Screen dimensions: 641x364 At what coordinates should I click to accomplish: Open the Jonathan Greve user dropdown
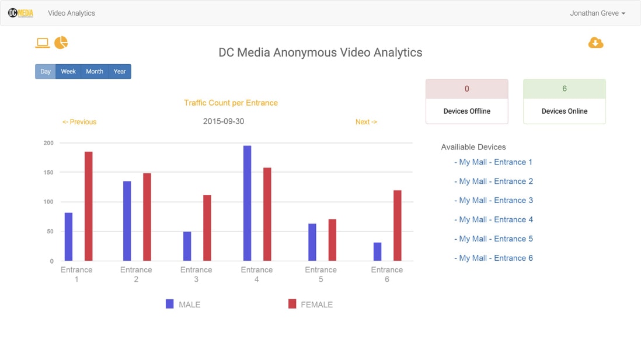(x=598, y=13)
